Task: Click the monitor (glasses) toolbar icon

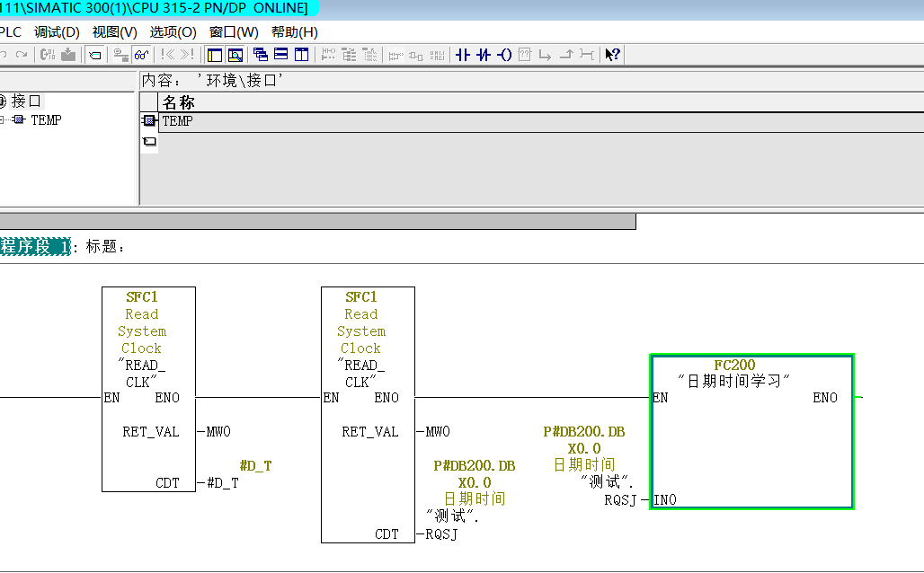Action: tap(141, 55)
